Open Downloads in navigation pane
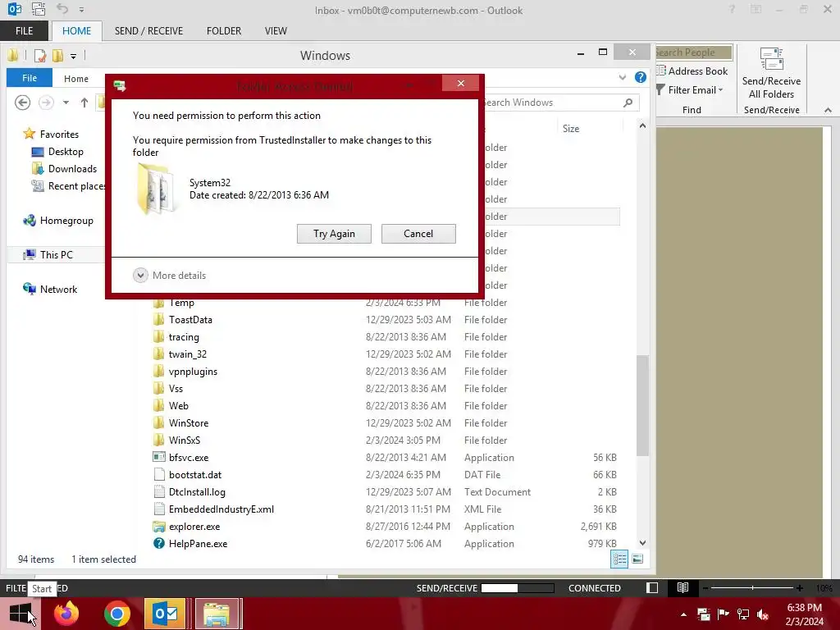This screenshot has height=630, width=840. click(64, 169)
